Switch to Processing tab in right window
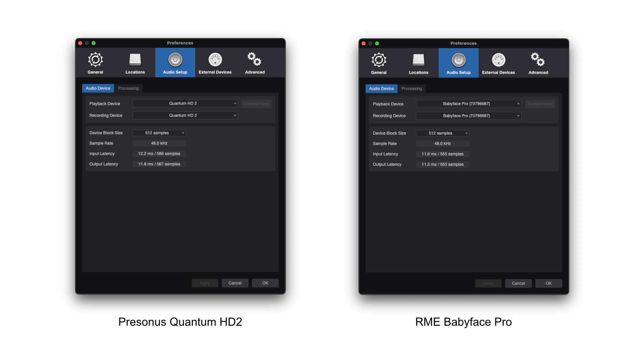644x362 pixels. [x=412, y=89]
